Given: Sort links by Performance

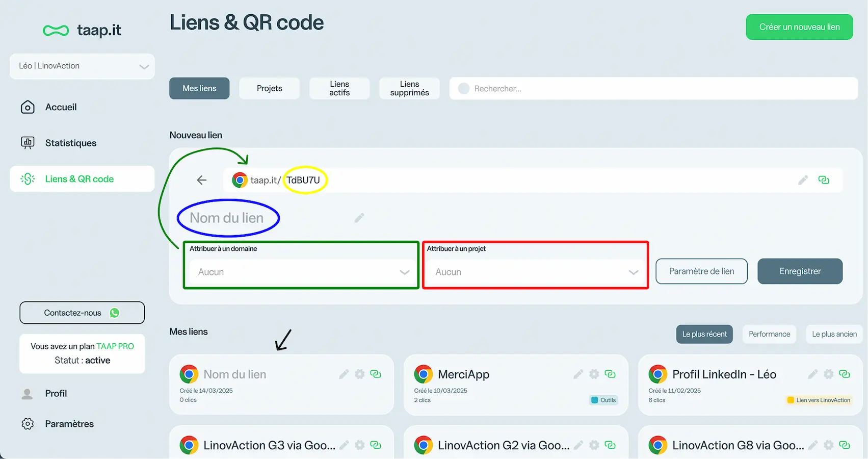Looking at the screenshot, I should pos(769,334).
